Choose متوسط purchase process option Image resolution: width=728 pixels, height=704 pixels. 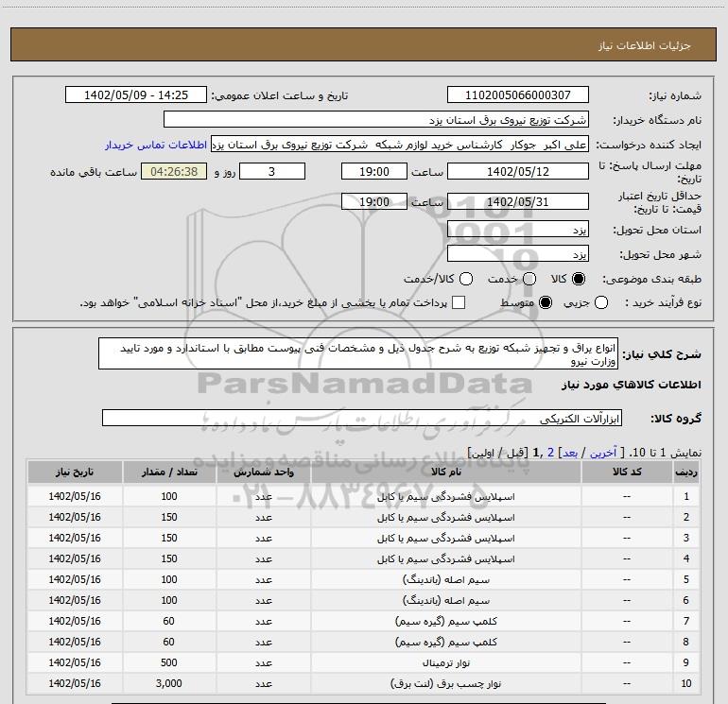click(546, 302)
